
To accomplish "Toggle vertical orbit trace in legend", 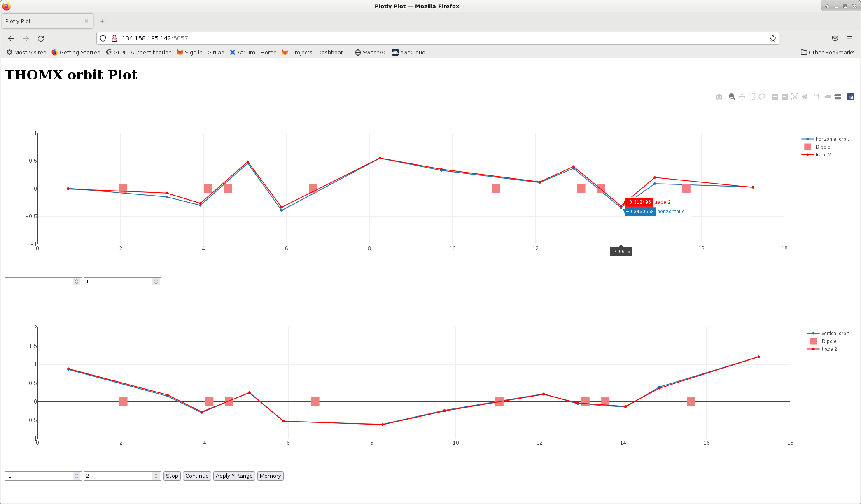I will click(x=835, y=334).
